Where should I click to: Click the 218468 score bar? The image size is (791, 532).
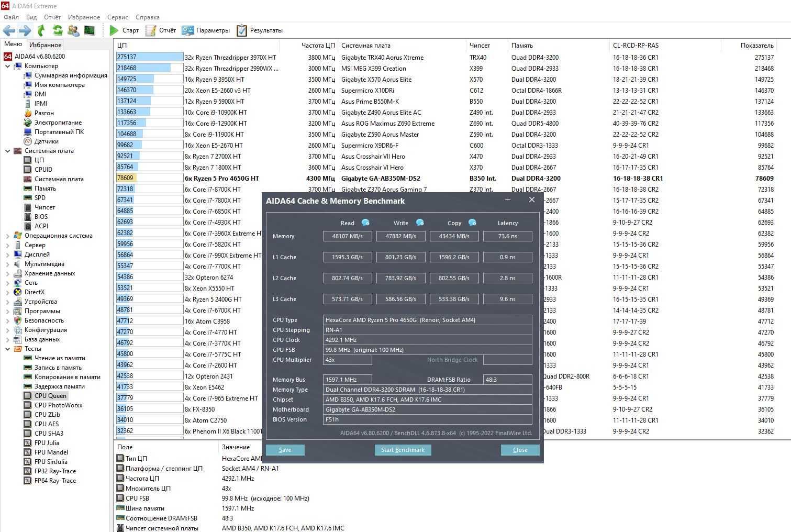[x=150, y=68]
